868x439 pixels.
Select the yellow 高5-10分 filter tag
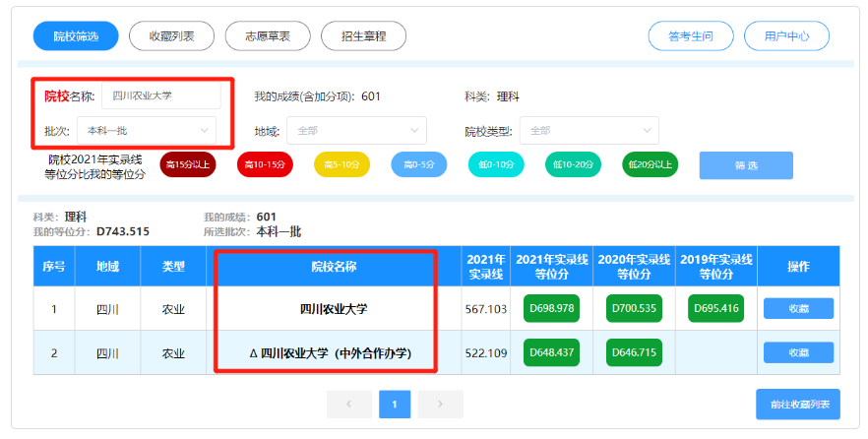[x=341, y=164]
